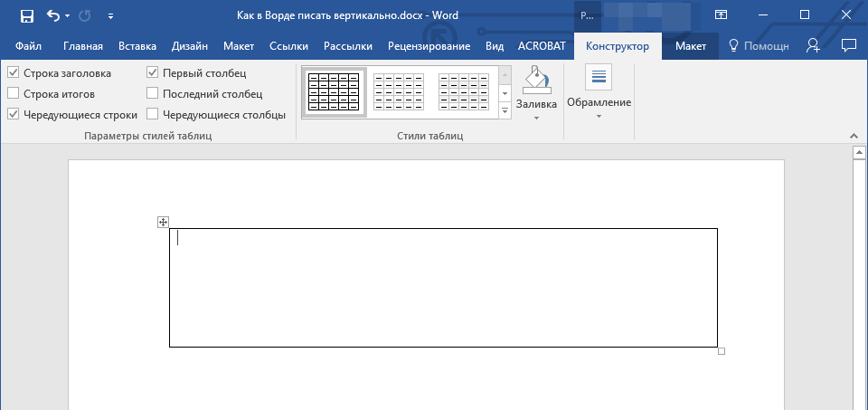Click the share person icon
The width and height of the screenshot is (868, 410).
813,46
